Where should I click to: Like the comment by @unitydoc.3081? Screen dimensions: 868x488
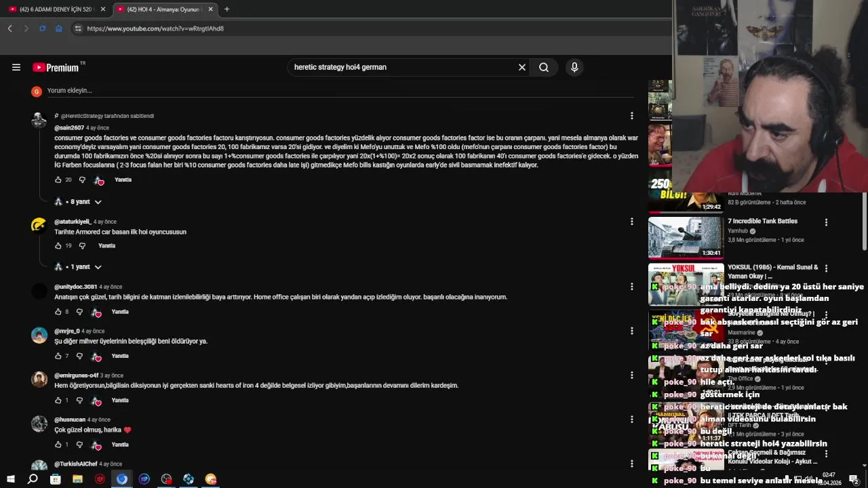58,312
